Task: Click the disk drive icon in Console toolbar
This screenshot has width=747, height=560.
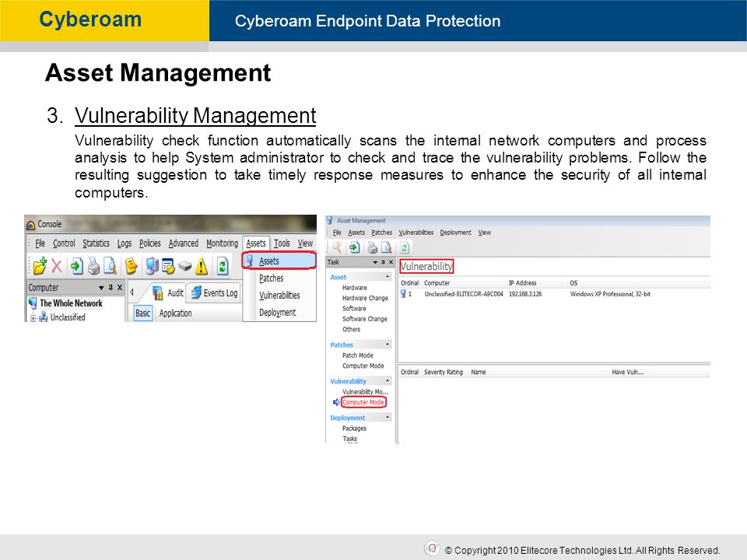Action: 185,266
